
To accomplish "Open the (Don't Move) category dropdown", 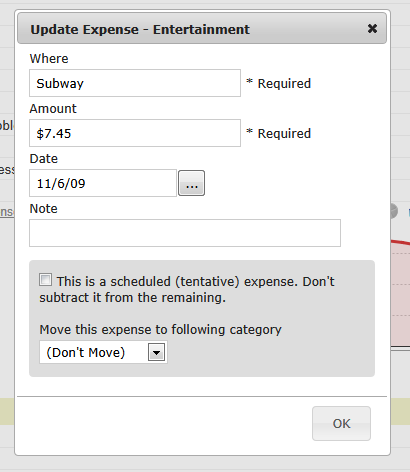I will point(103,352).
